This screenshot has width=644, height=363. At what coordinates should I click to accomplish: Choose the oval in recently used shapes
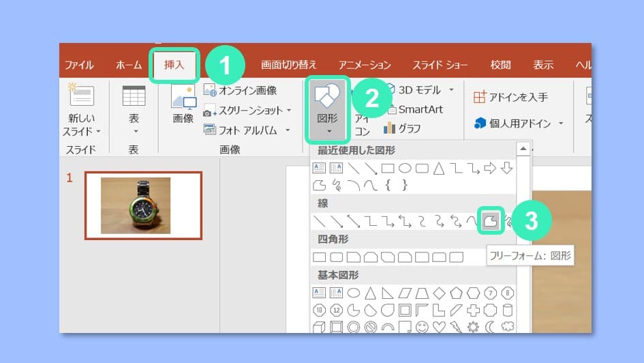(405, 168)
